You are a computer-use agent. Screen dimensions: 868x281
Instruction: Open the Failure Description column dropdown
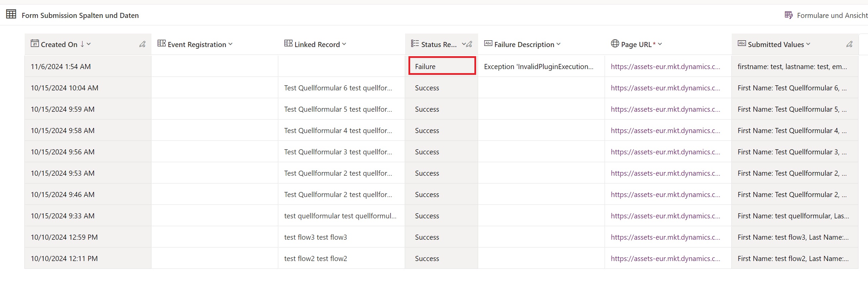point(558,44)
